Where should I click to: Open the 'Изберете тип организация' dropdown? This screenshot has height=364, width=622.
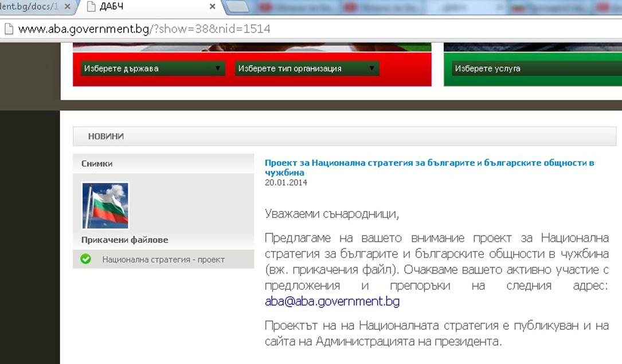tap(307, 69)
